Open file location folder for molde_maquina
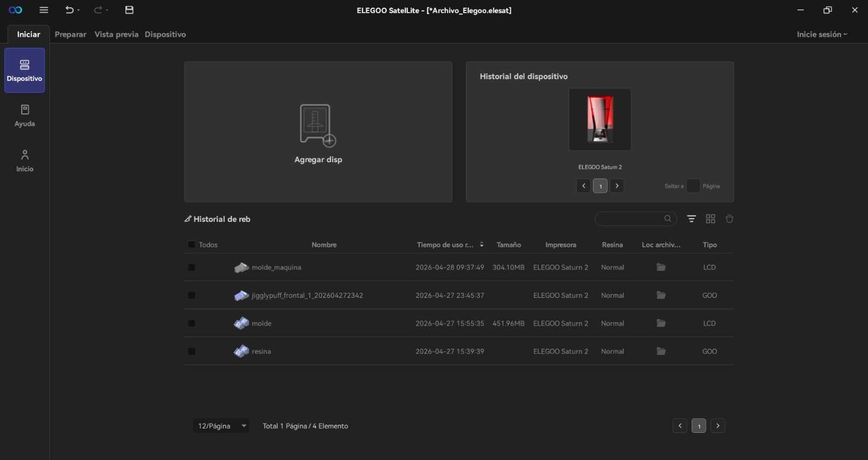The image size is (868, 460). pyautogui.click(x=661, y=267)
